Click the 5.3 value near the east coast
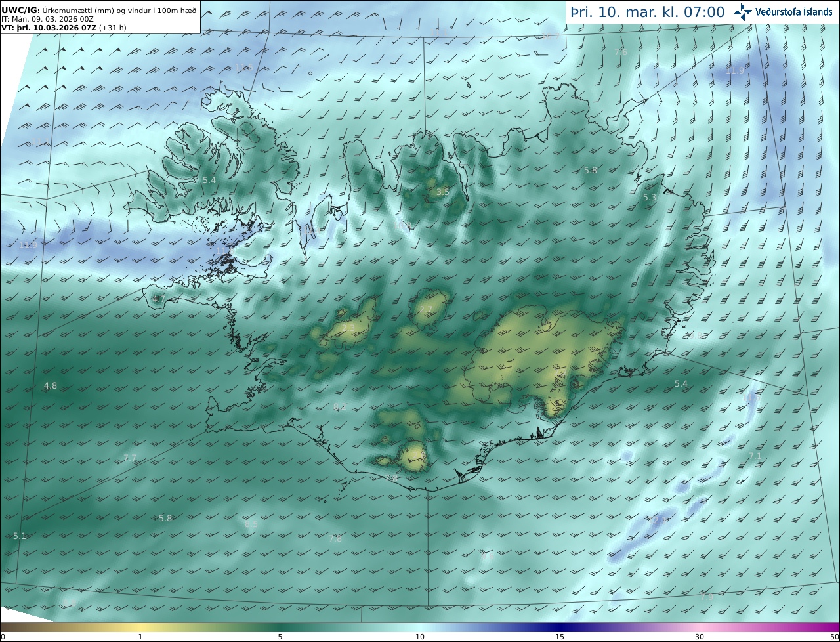The width and height of the screenshot is (840, 642). click(650, 198)
